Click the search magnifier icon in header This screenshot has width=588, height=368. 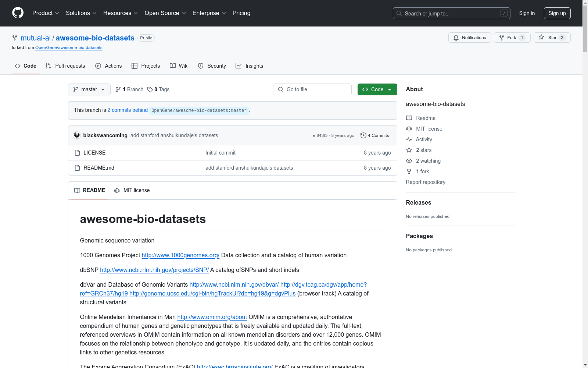pyautogui.click(x=399, y=13)
